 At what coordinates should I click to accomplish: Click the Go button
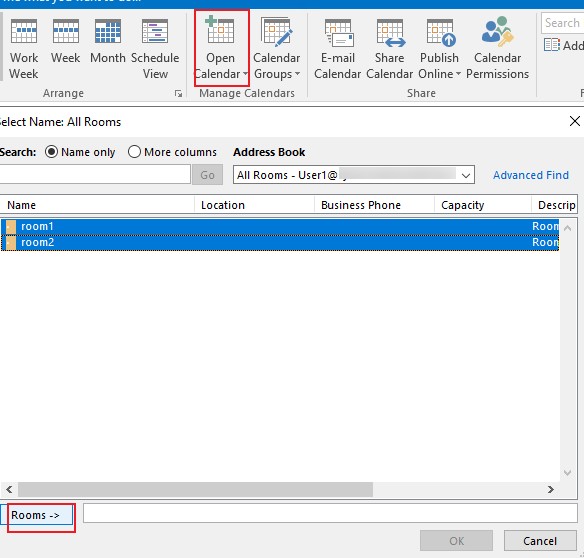click(207, 175)
